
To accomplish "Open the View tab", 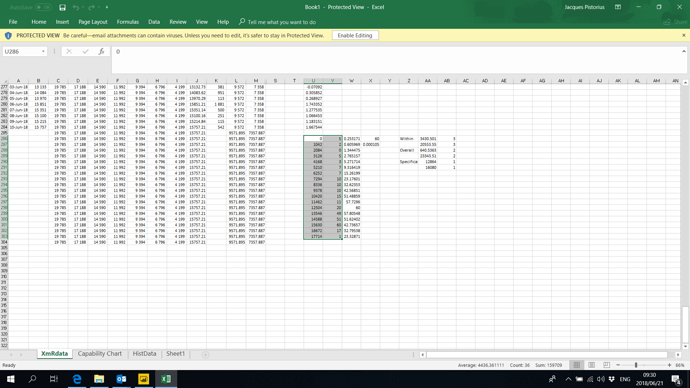I will [x=202, y=22].
